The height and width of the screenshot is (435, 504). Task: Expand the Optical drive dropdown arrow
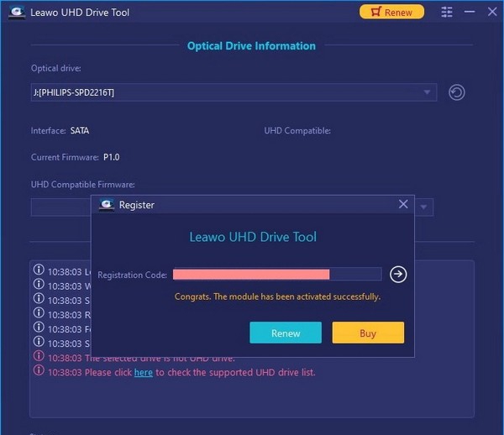[x=427, y=92]
